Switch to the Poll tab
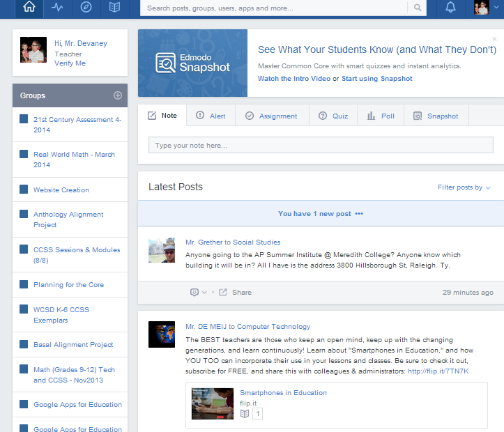The width and height of the screenshot is (504, 432). (x=381, y=116)
